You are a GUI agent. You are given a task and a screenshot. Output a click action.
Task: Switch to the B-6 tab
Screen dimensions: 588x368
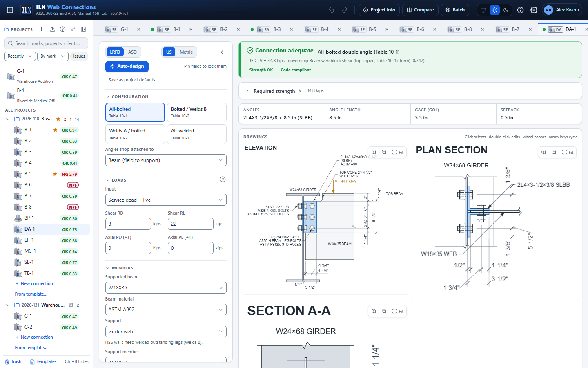coord(416,29)
